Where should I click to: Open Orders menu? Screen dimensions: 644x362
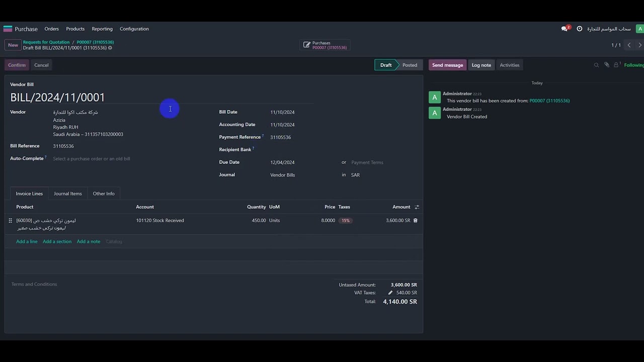coord(51,29)
